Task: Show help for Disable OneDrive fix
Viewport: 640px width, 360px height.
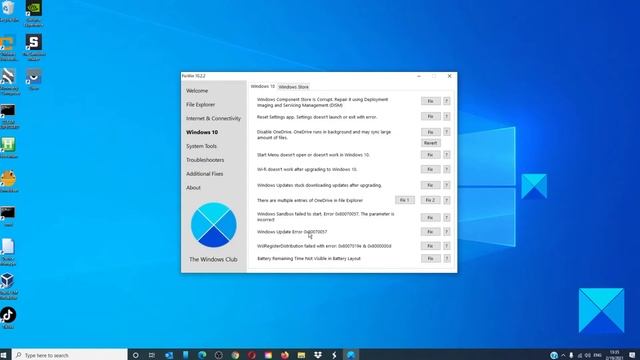Action: [x=447, y=132]
